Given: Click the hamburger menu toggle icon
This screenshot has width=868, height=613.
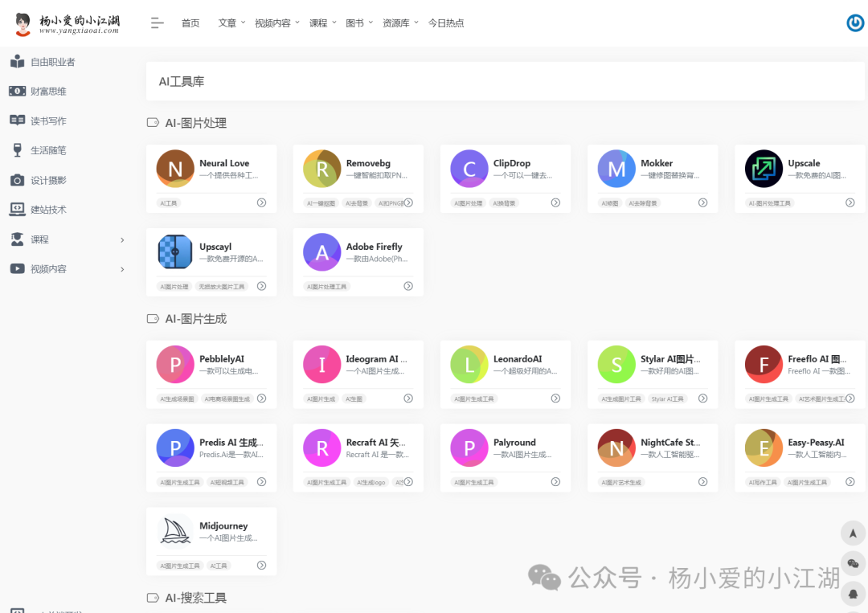Looking at the screenshot, I should [x=158, y=22].
